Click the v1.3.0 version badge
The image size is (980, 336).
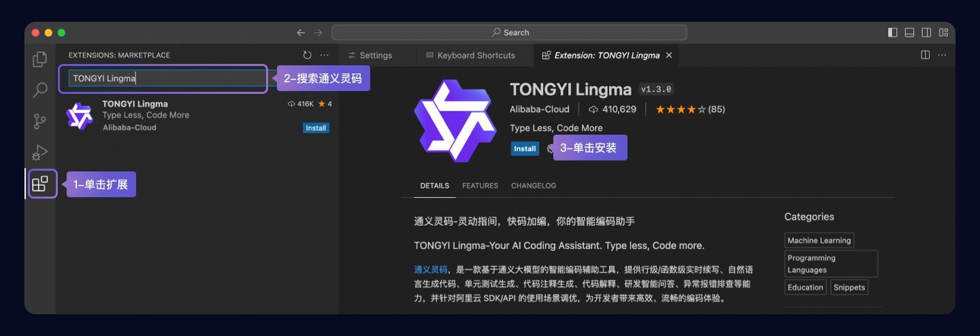click(x=656, y=89)
